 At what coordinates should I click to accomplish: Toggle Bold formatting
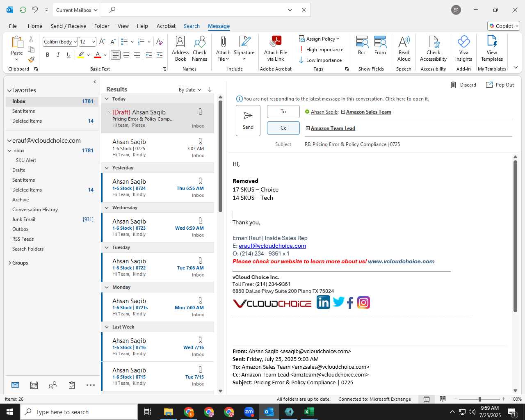point(48,55)
